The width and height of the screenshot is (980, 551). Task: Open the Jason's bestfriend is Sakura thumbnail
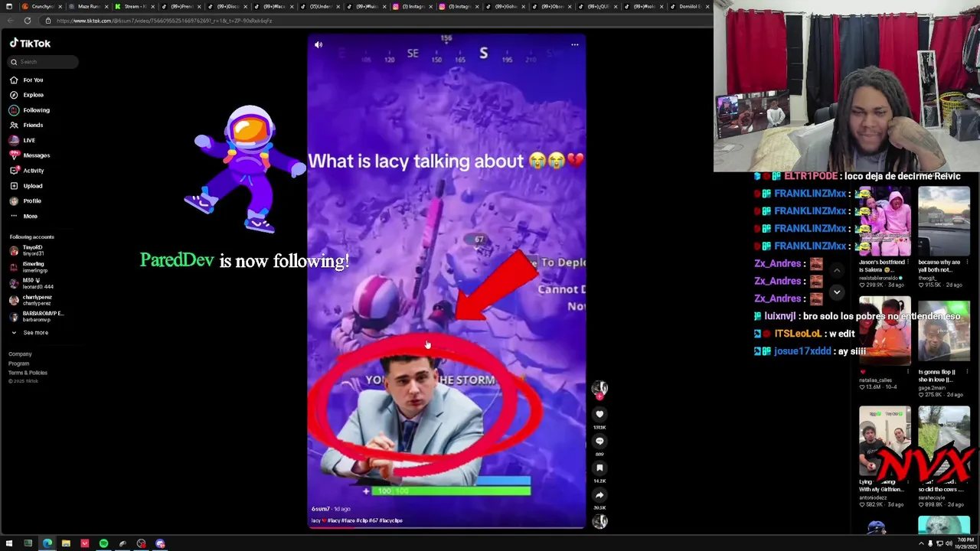click(x=884, y=222)
